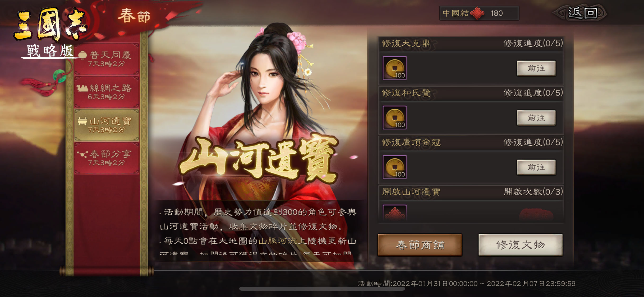Click 前往 for 修復大克鼎

(x=536, y=68)
